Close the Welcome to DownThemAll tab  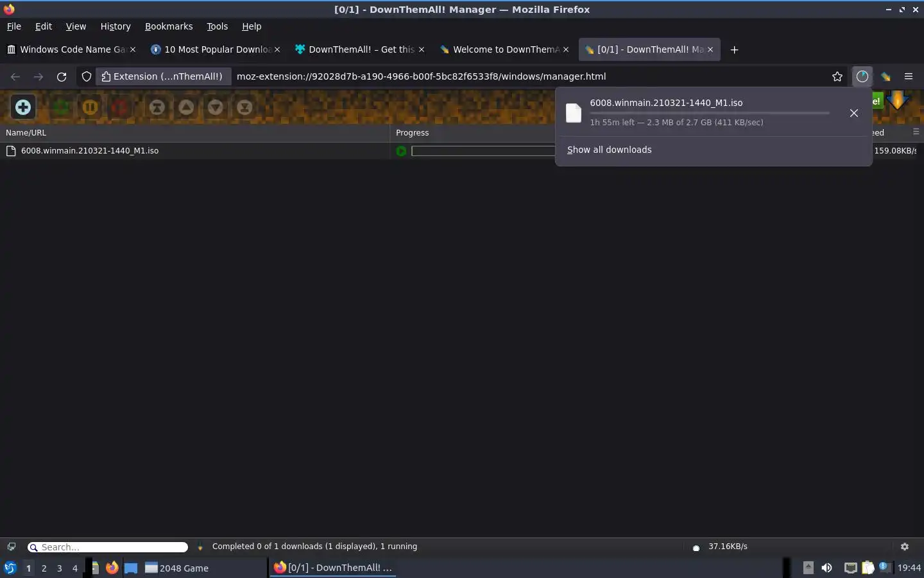pos(566,49)
